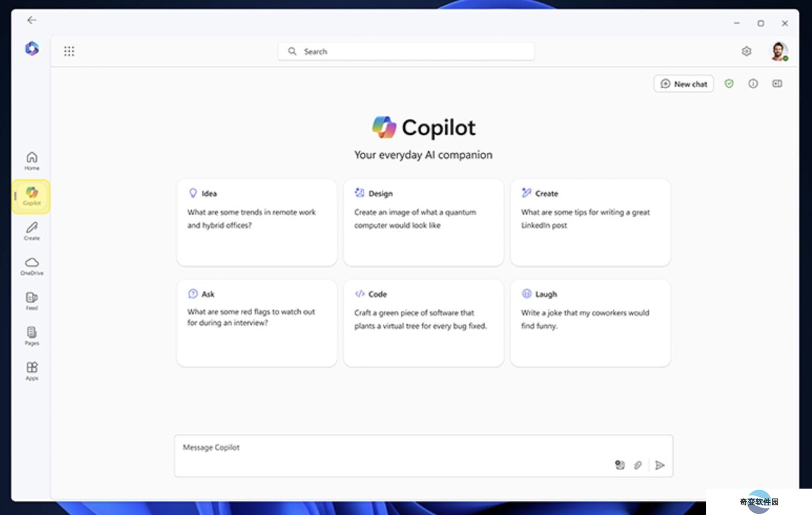The width and height of the screenshot is (812, 515).
Task: Select the Laugh joke prompt card
Action: click(590, 323)
